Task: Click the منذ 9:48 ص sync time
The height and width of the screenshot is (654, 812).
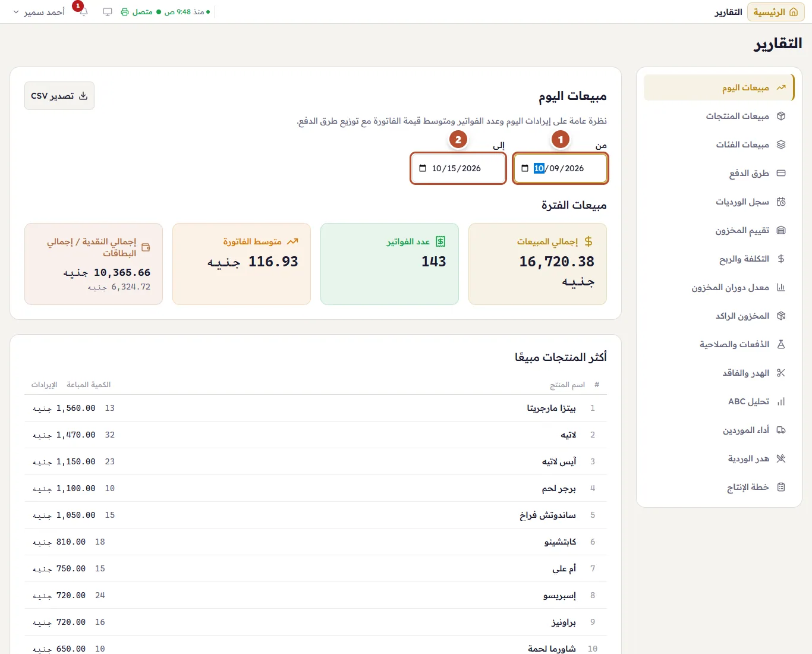Action: click(x=184, y=12)
